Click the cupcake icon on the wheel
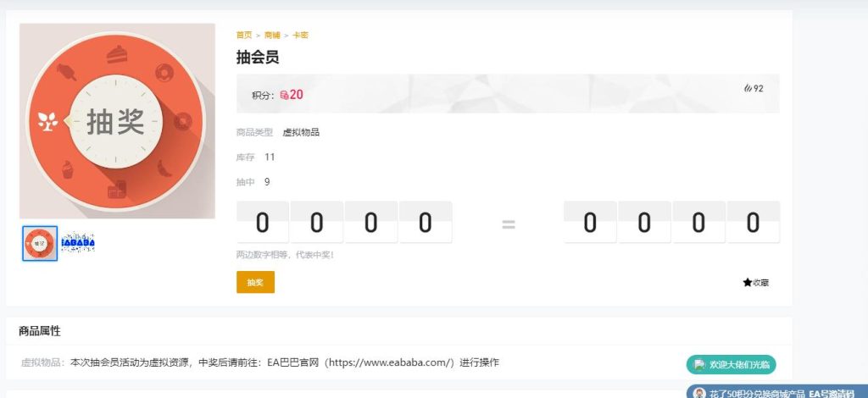Image resolution: width=868 pixels, height=398 pixels. (x=68, y=169)
